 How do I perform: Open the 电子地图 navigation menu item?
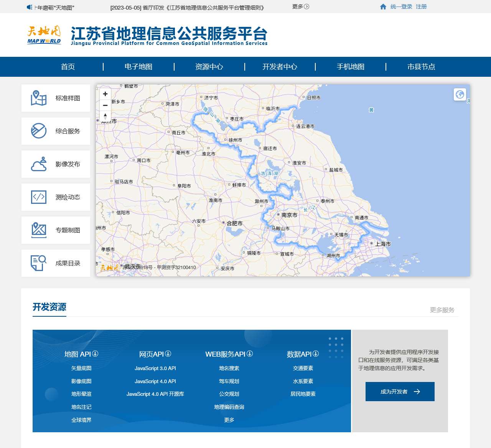pyautogui.click(x=138, y=67)
